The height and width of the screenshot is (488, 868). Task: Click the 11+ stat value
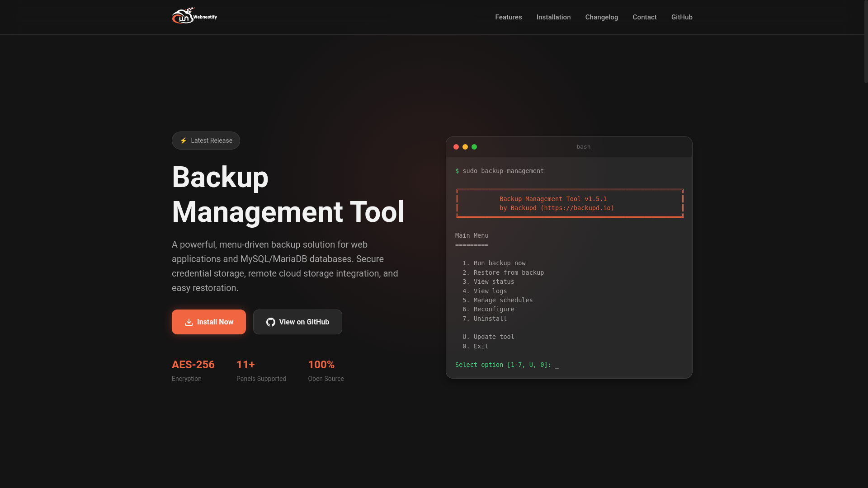click(x=245, y=365)
